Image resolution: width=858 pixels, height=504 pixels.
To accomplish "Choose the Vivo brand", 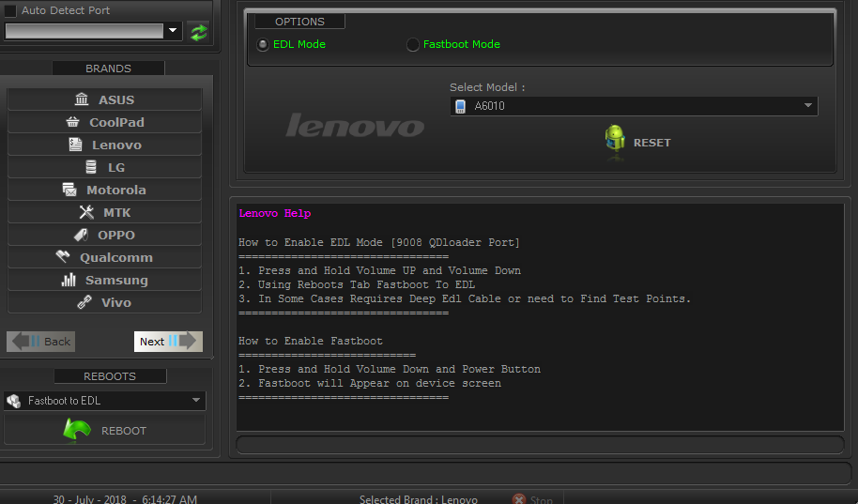I will (104, 301).
